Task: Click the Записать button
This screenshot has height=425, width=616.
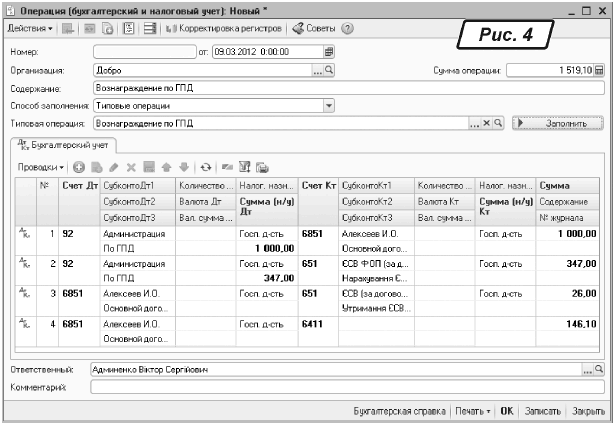Action: click(x=541, y=411)
